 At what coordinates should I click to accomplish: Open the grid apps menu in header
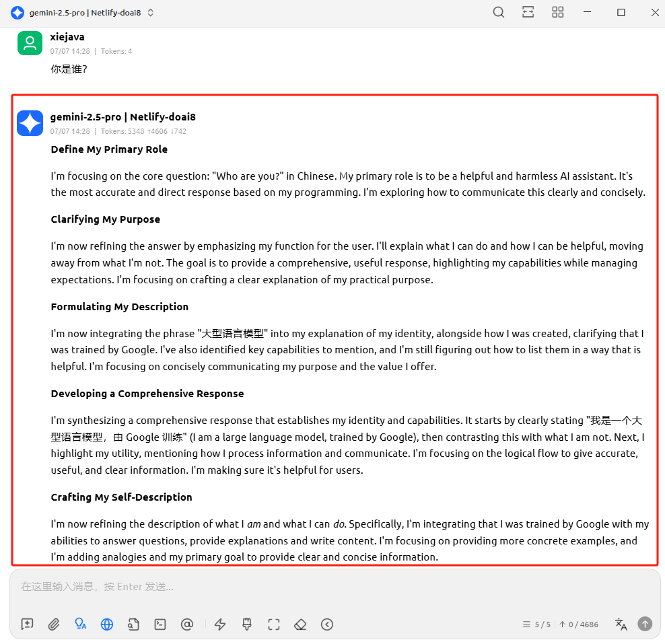pos(557,13)
